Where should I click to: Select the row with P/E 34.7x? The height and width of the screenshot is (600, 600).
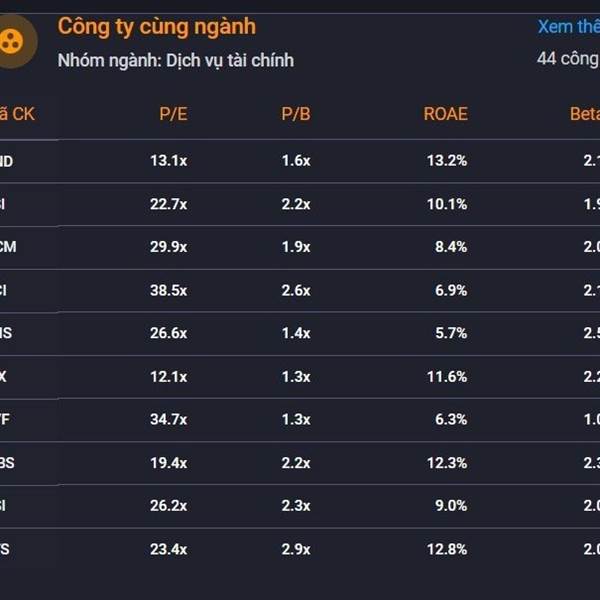(300, 420)
